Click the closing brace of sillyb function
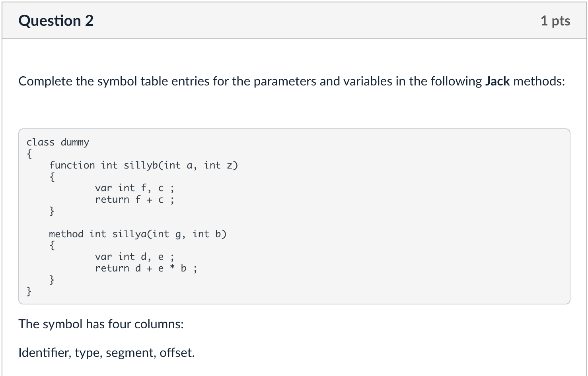This screenshot has width=588, height=376. coord(52,211)
